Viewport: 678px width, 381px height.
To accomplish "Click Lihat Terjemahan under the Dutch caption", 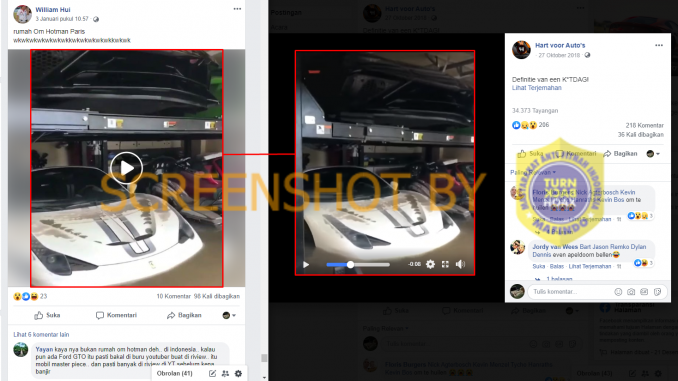I will pos(537,88).
